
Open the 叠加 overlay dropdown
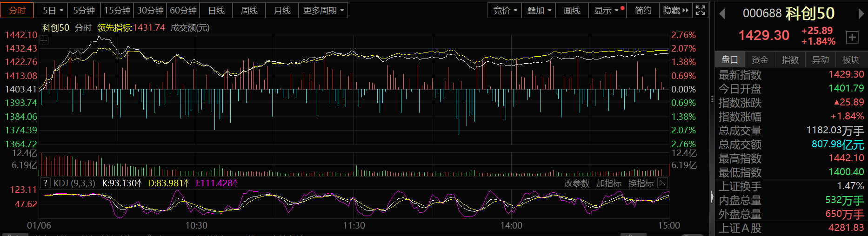539,10
